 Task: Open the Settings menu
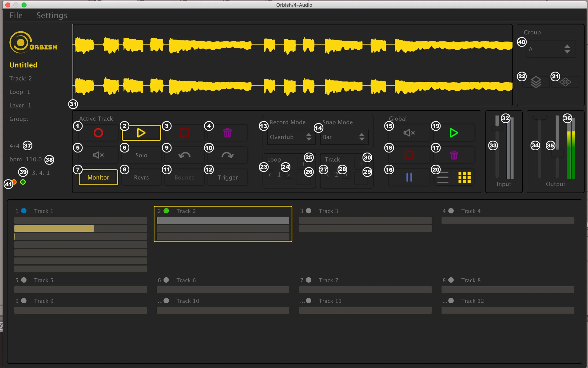click(x=52, y=15)
